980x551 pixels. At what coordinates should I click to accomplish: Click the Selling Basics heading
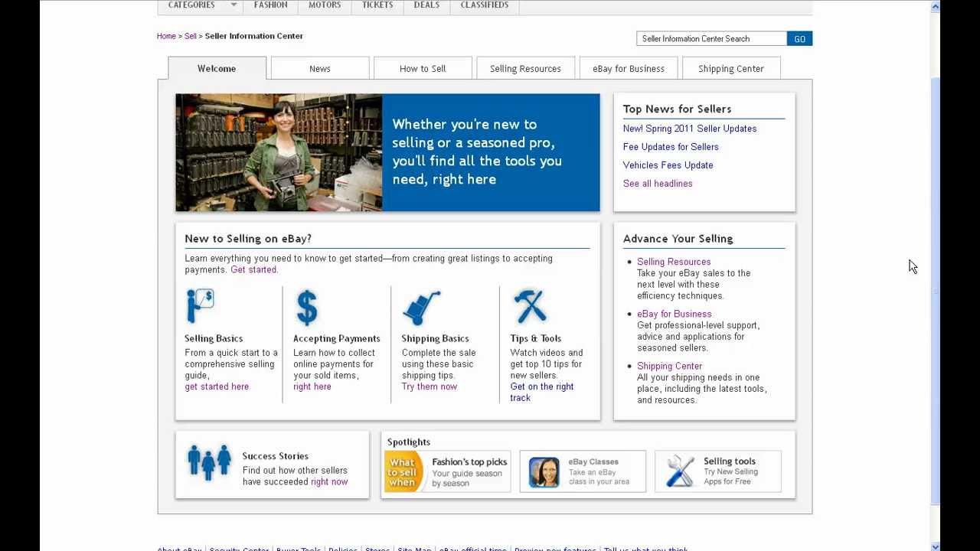214,338
